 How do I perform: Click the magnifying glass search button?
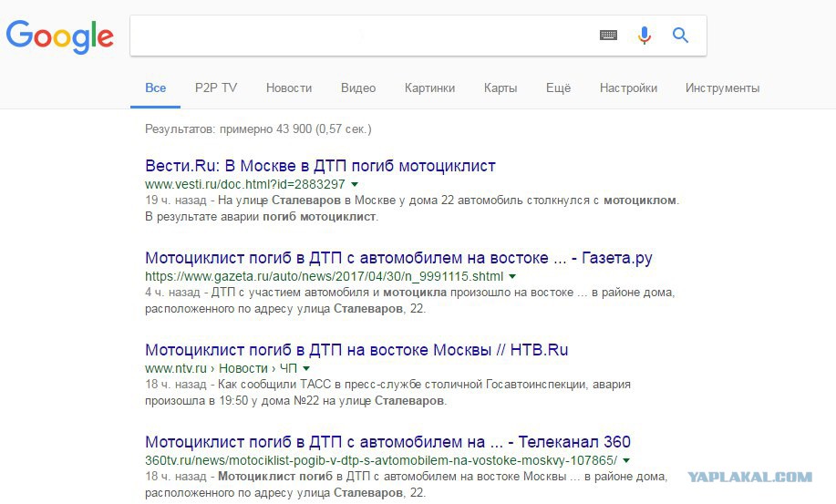[680, 36]
